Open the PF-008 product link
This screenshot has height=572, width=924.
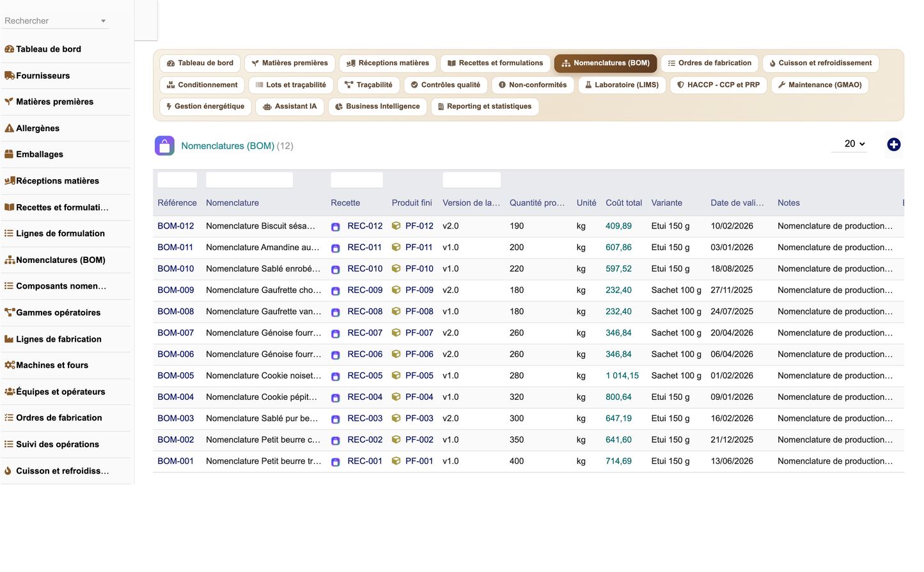pyautogui.click(x=419, y=312)
